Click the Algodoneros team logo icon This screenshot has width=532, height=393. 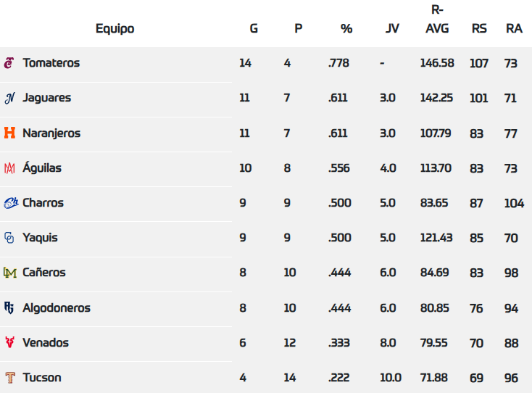tap(9, 308)
